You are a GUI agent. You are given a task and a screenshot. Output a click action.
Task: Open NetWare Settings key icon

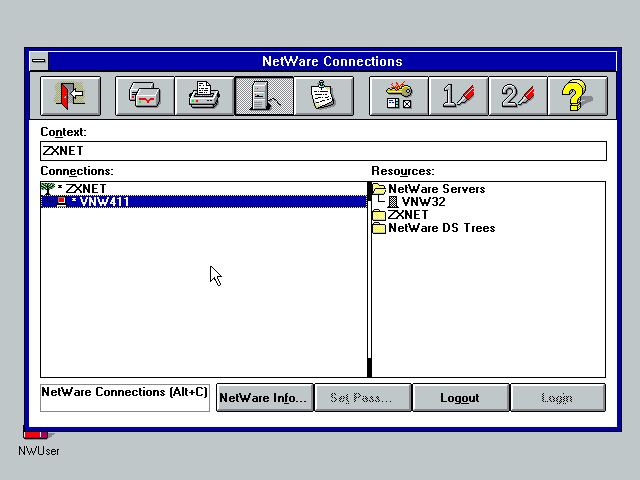tap(398, 96)
